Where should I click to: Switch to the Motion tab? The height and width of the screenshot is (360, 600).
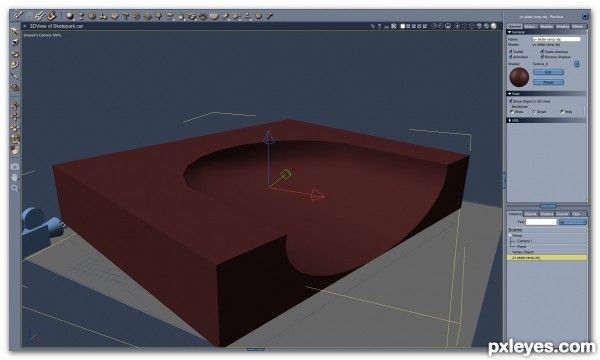530,26
